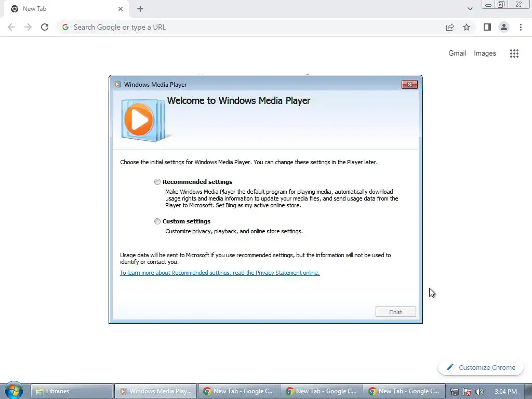The height and width of the screenshot is (399, 532).
Task: Bookmark this tab with the star icon
Action: (x=467, y=27)
